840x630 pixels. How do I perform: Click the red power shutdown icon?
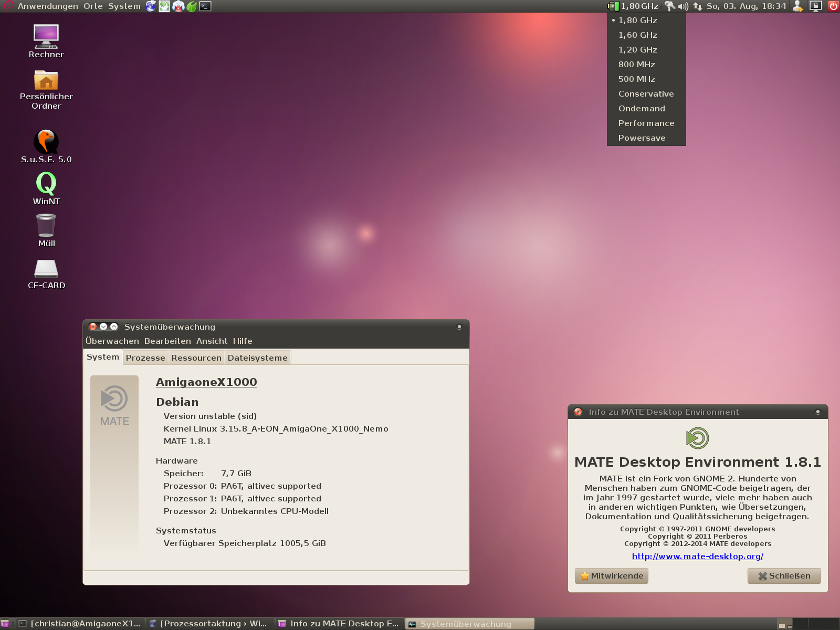[833, 6]
